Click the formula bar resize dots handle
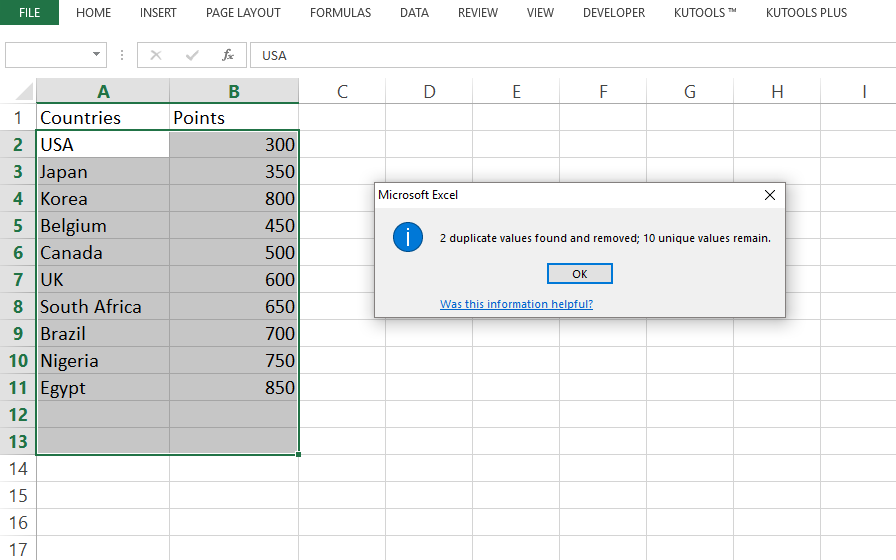 (x=122, y=55)
